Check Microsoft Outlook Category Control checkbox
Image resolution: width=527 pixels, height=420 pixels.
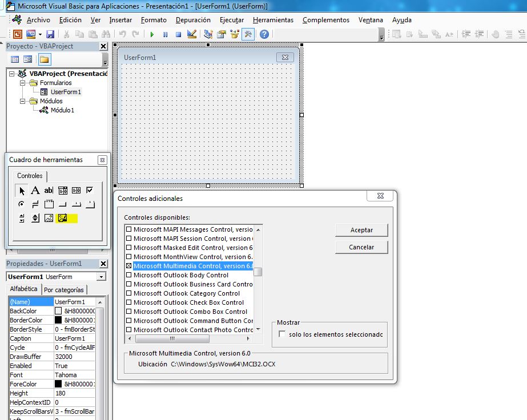128,293
